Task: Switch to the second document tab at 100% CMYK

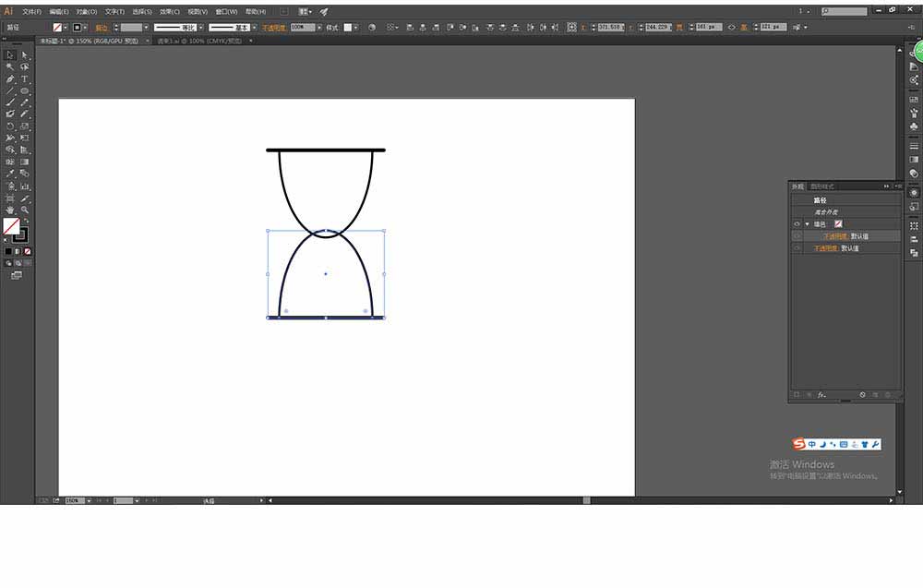Action: 200,41
